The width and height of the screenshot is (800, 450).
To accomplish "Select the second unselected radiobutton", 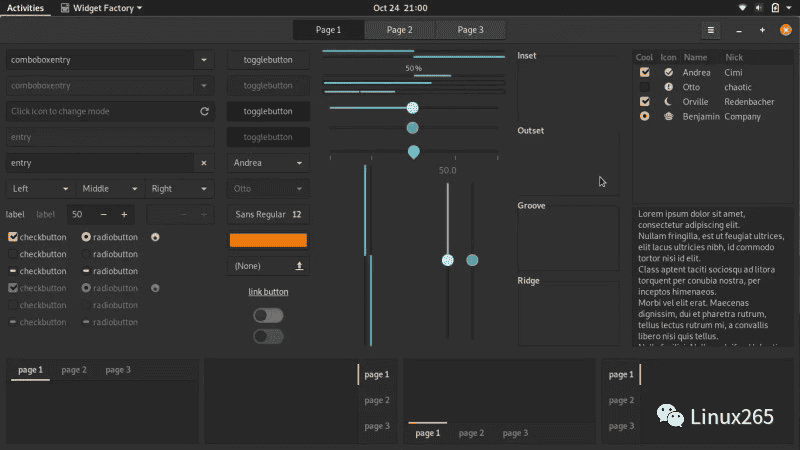I will pos(86,254).
